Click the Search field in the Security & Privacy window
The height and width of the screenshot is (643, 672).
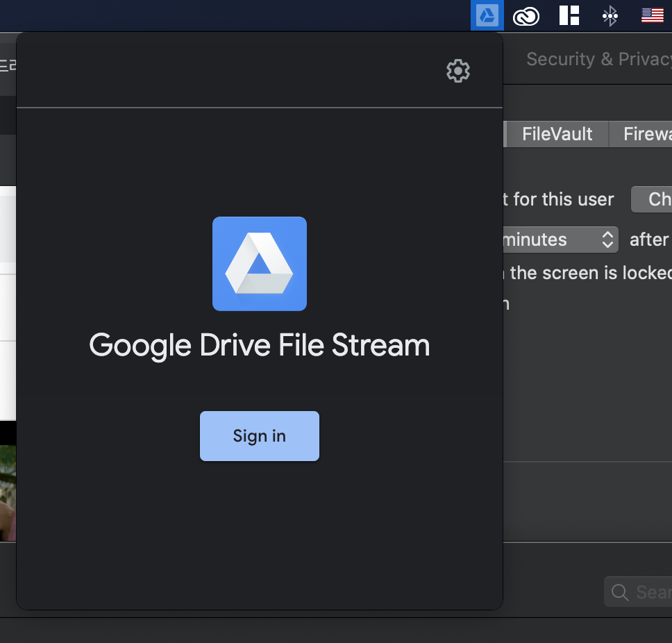(638, 592)
